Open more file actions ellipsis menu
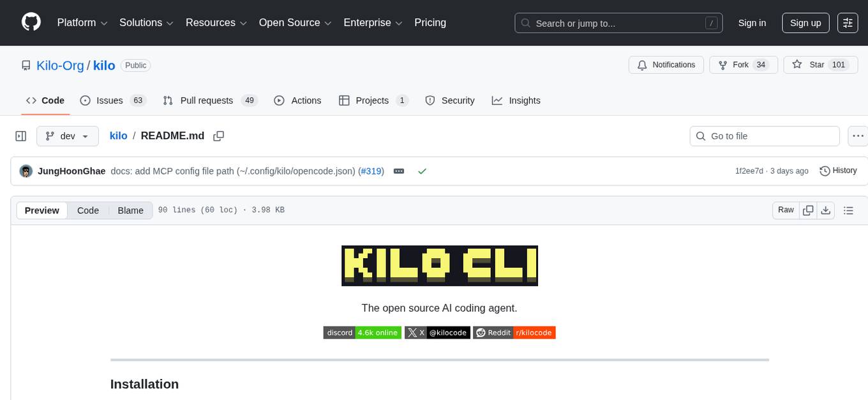This screenshot has width=868, height=400. pyautogui.click(x=858, y=135)
